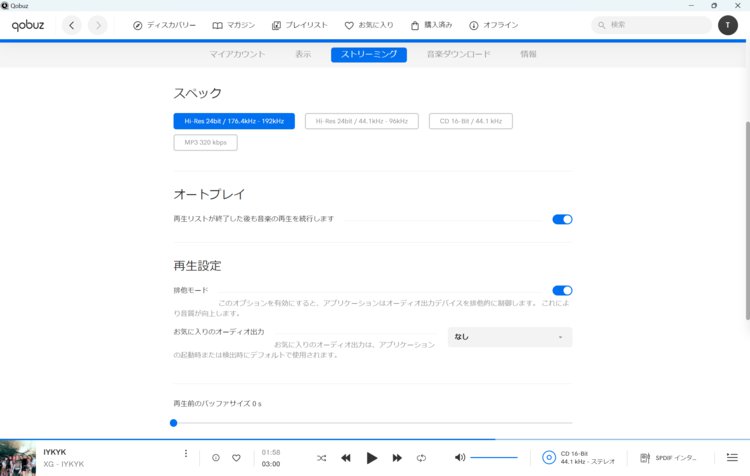Viewport: 750px width, 476px height.
Task: Open the user account avatar menu
Action: click(x=727, y=25)
